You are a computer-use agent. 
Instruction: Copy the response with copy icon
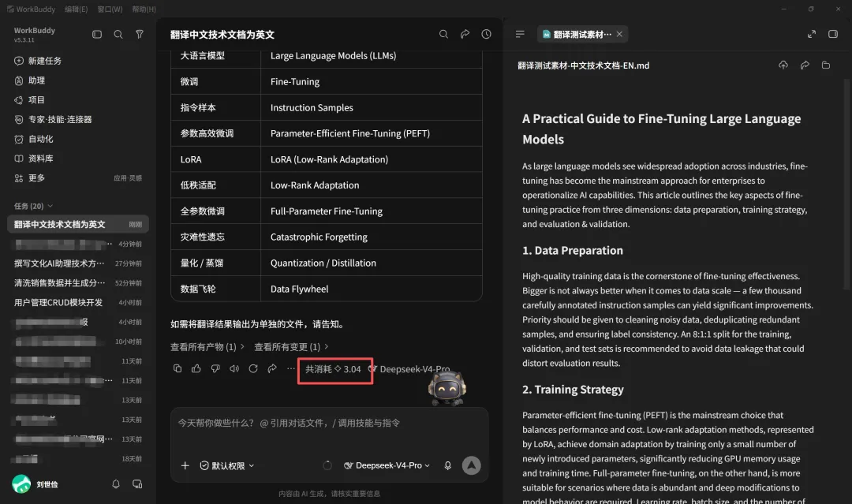click(x=177, y=369)
